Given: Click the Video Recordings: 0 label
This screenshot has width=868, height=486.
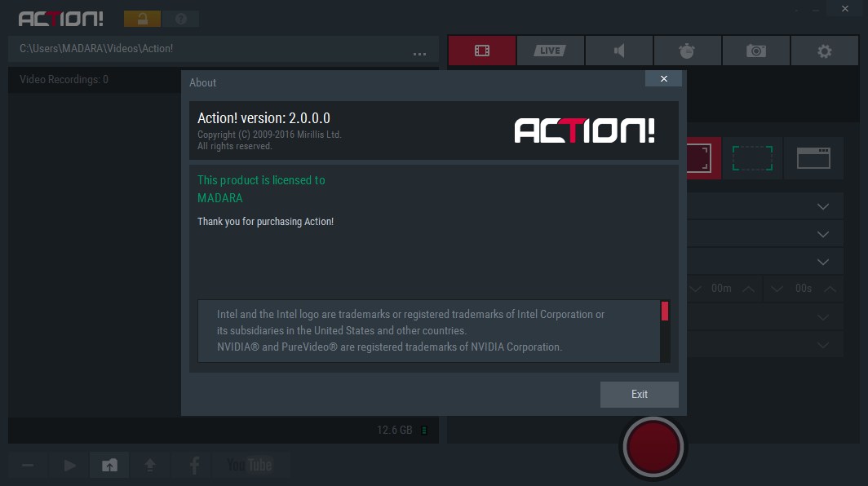Looking at the screenshot, I should [x=64, y=80].
